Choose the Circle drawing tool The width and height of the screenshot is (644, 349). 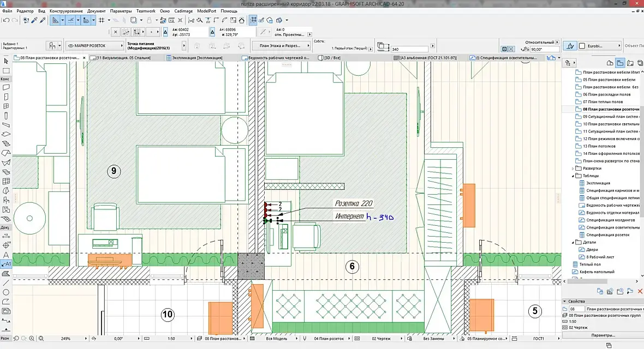point(6,292)
